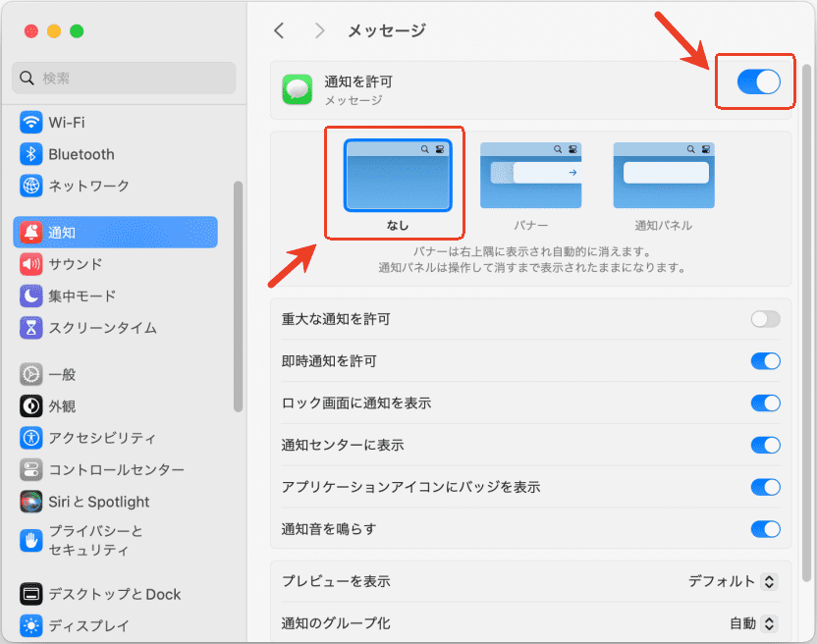
Task: Click the green zoom window button
Action: 77,31
